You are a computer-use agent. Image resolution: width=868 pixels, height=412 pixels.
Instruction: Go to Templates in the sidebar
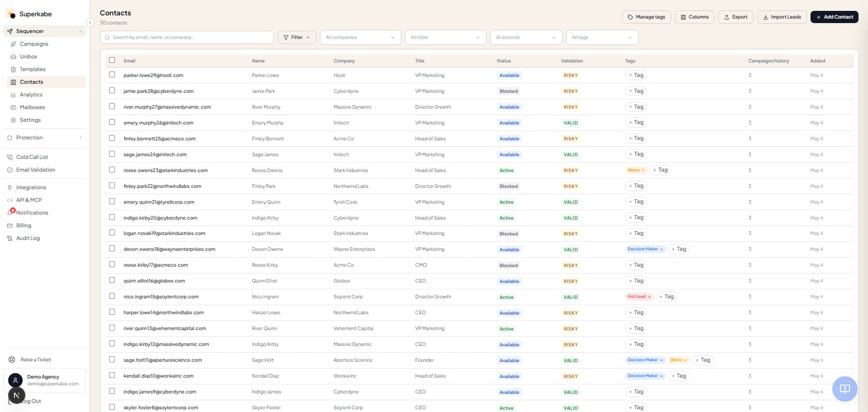click(x=33, y=69)
